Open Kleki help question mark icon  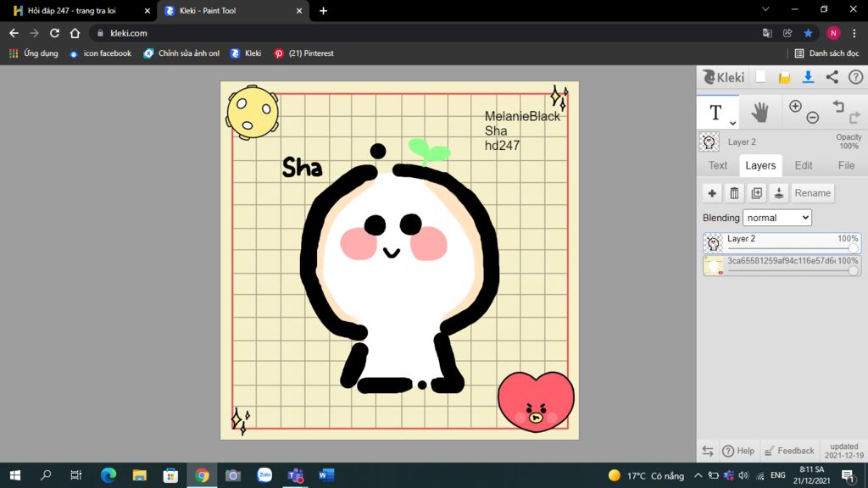(x=856, y=77)
